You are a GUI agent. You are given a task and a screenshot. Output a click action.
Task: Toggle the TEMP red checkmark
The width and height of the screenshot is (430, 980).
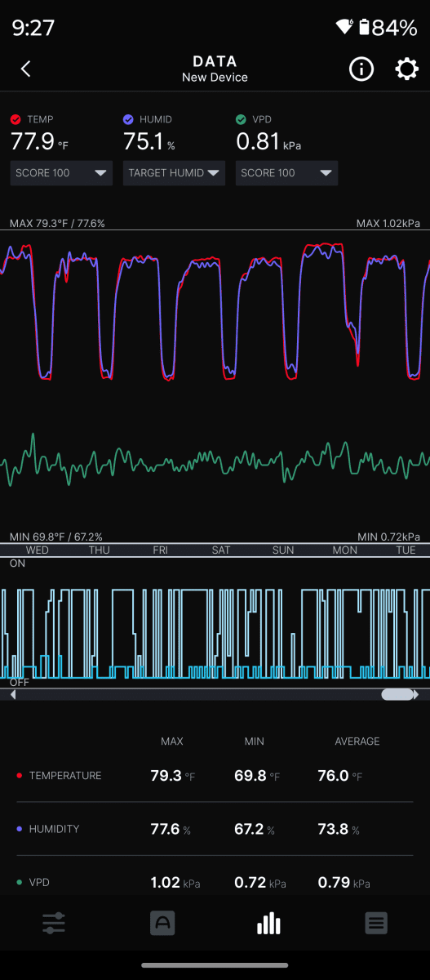pyautogui.click(x=16, y=119)
